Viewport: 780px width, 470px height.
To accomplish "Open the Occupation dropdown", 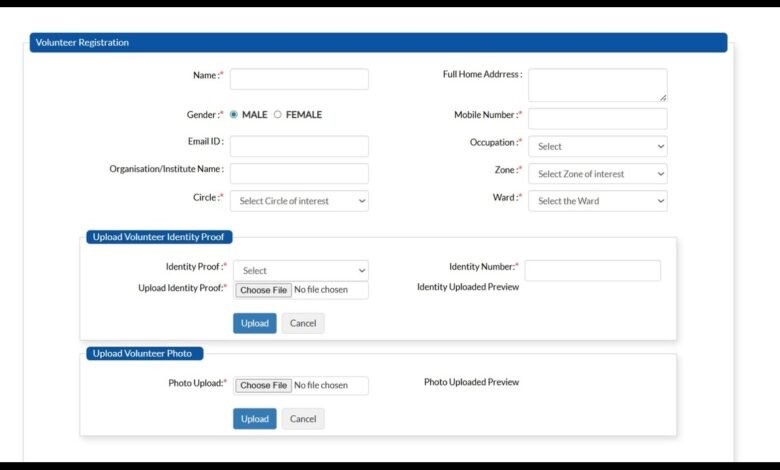I will pyautogui.click(x=597, y=146).
